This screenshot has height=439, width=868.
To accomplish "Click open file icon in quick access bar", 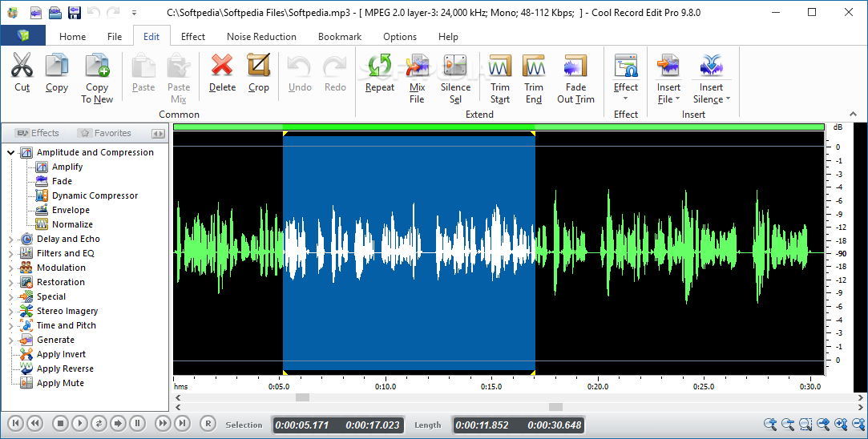I will point(55,12).
